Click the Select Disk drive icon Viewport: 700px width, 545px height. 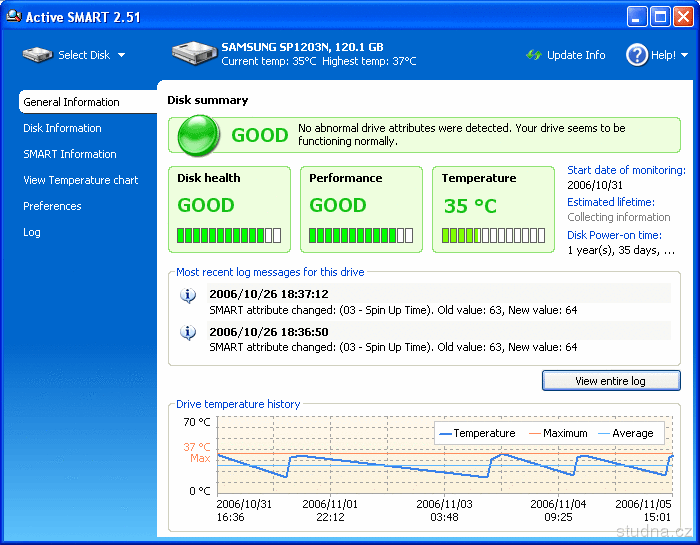tap(37, 55)
